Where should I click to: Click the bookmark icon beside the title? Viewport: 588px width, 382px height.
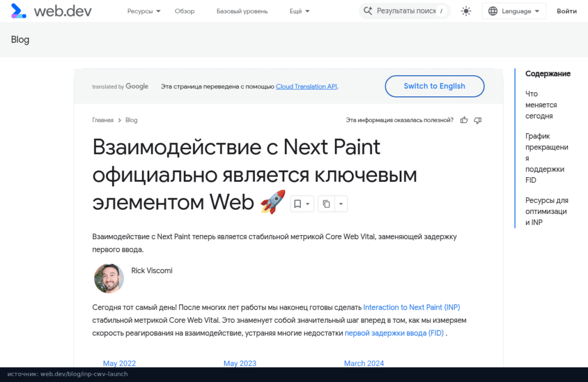(298, 204)
